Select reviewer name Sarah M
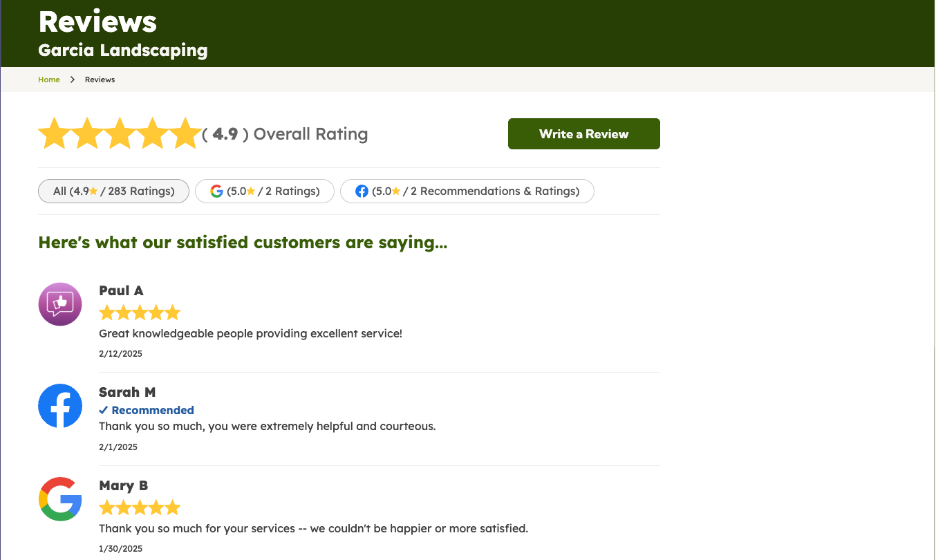Image resolution: width=936 pixels, height=560 pixels. coord(127,392)
